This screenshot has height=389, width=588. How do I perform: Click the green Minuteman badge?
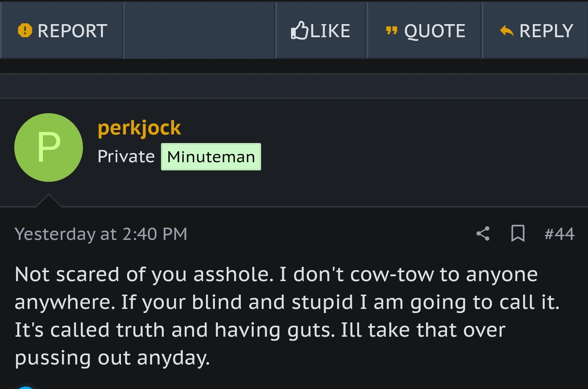pyautogui.click(x=211, y=157)
